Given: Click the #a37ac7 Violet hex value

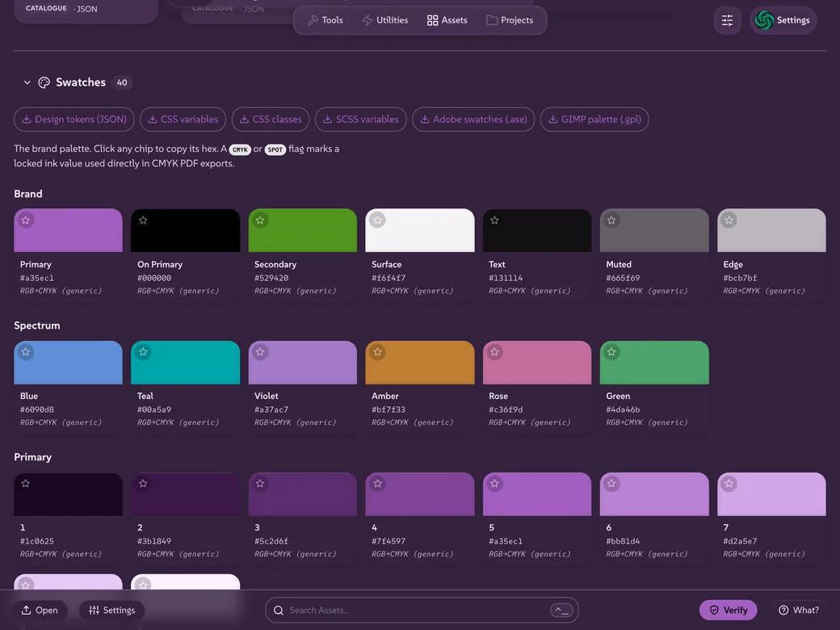Looking at the screenshot, I should click(271, 409).
